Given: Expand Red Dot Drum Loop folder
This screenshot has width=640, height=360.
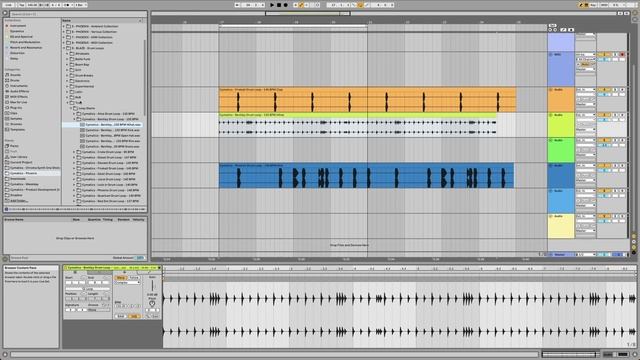Looking at the screenshot, I should 75,201.
